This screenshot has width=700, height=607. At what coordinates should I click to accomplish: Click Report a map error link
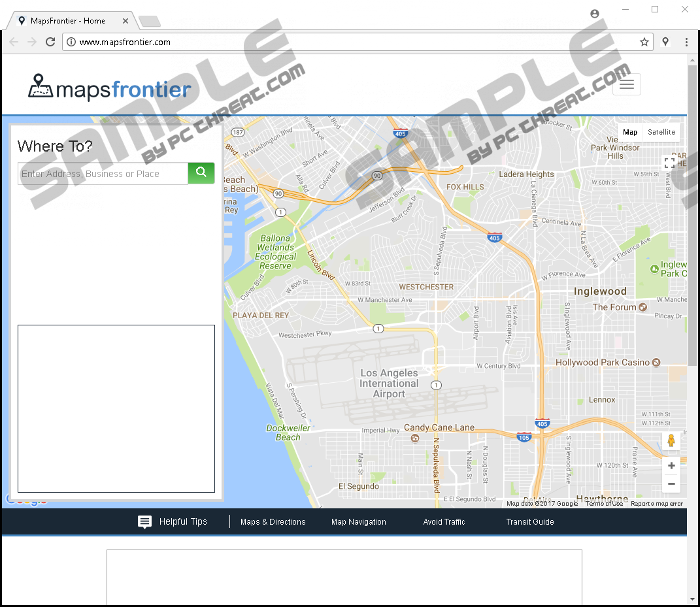[x=657, y=504]
